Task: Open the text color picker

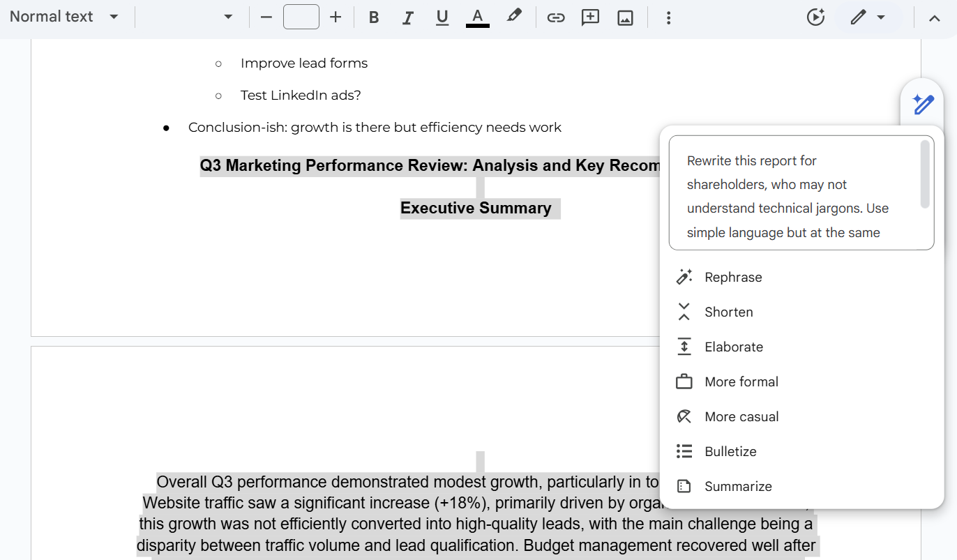Action: point(477,17)
